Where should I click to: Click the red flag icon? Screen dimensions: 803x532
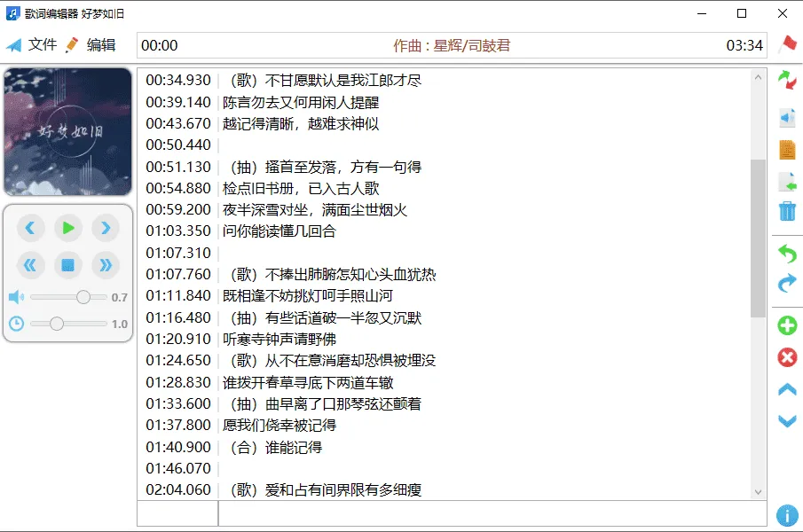787,44
